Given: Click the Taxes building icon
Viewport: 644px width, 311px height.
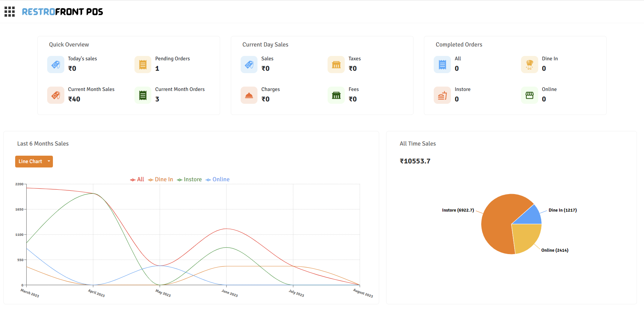Looking at the screenshot, I should tap(336, 65).
